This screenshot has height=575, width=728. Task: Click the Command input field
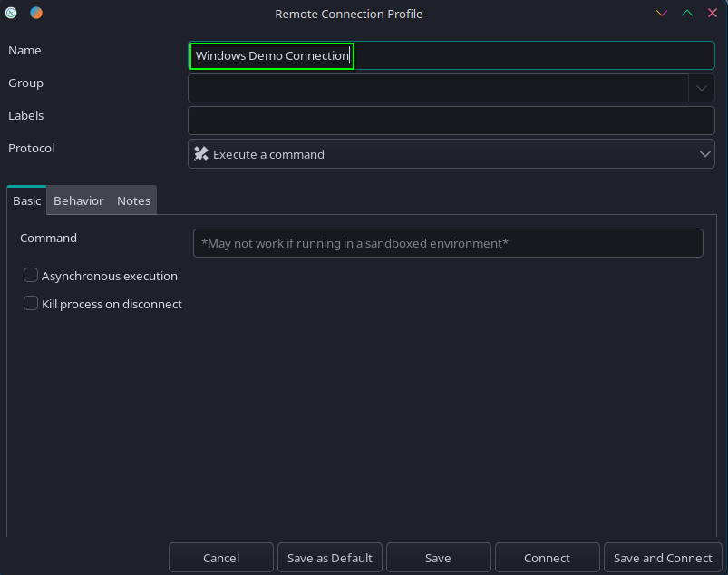[x=448, y=243]
